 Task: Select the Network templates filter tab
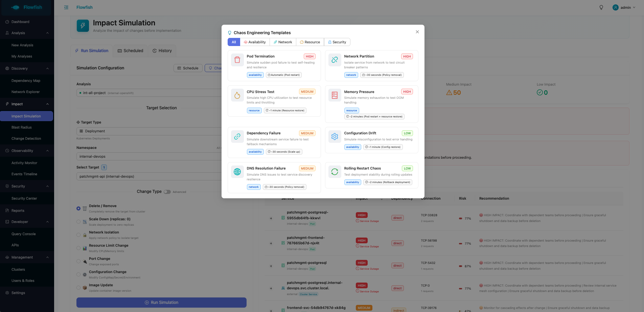tap(283, 42)
